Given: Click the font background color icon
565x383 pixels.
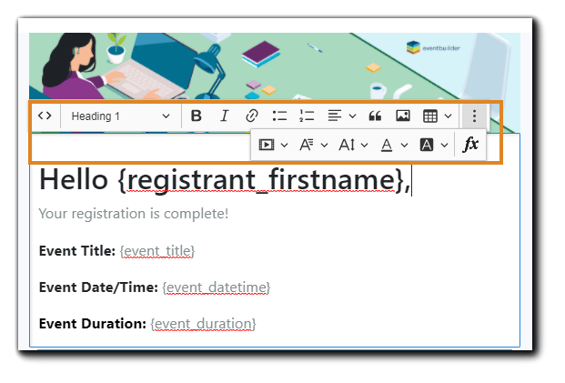Looking at the screenshot, I should click(427, 145).
